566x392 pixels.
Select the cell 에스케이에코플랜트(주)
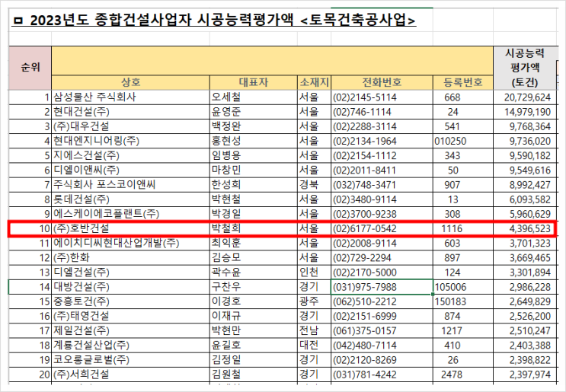131,214
